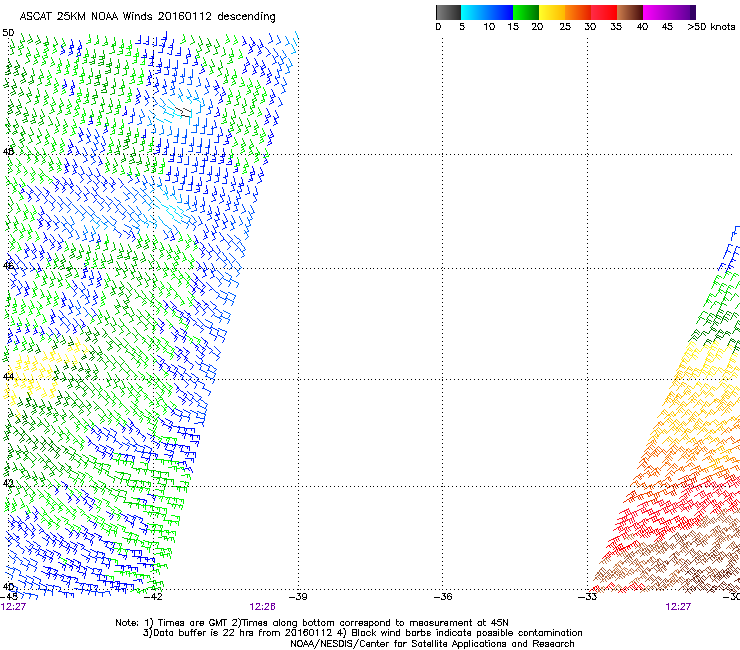Click the legend scale label "45"
Viewport: 740px width, 650px height.
point(667,27)
